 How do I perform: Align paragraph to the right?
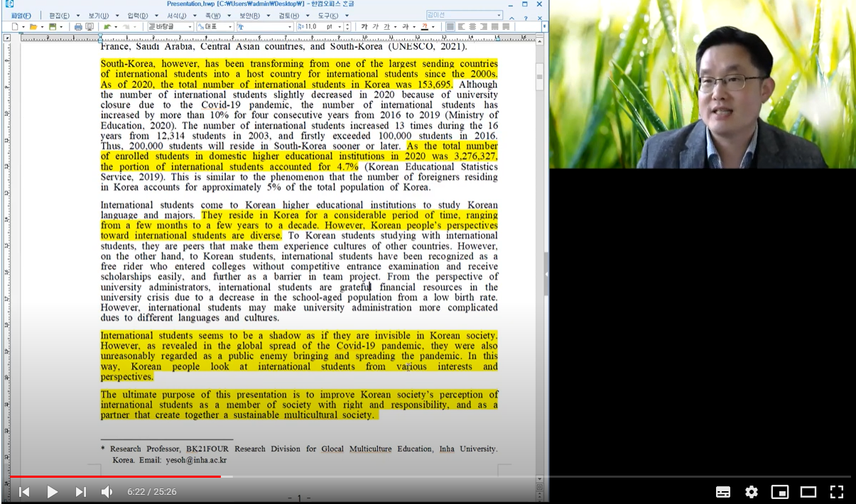(484, 27)
